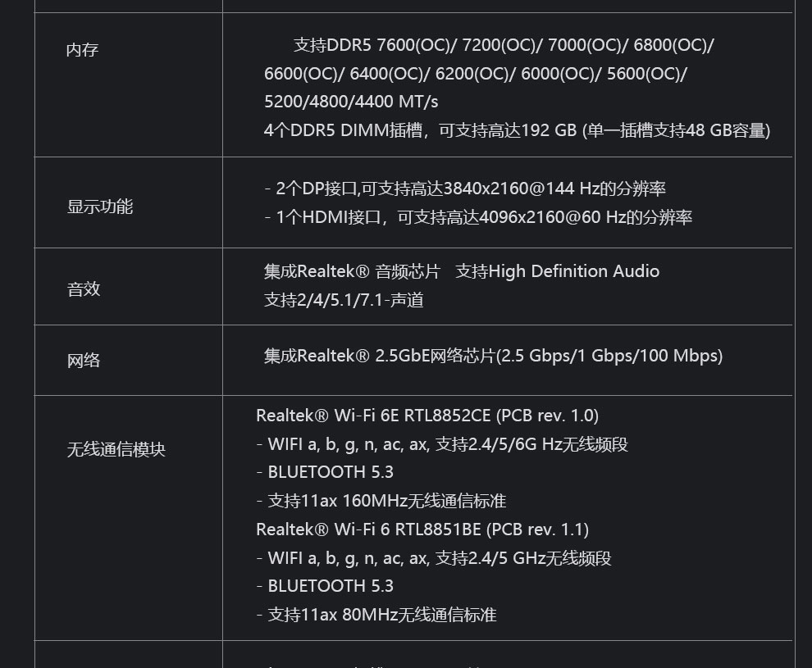812x668 pixels.
Task: Click the Wi-Fi 6E RTL8852CE heading line
Action: pyautogui.click(x=427, y=416)
